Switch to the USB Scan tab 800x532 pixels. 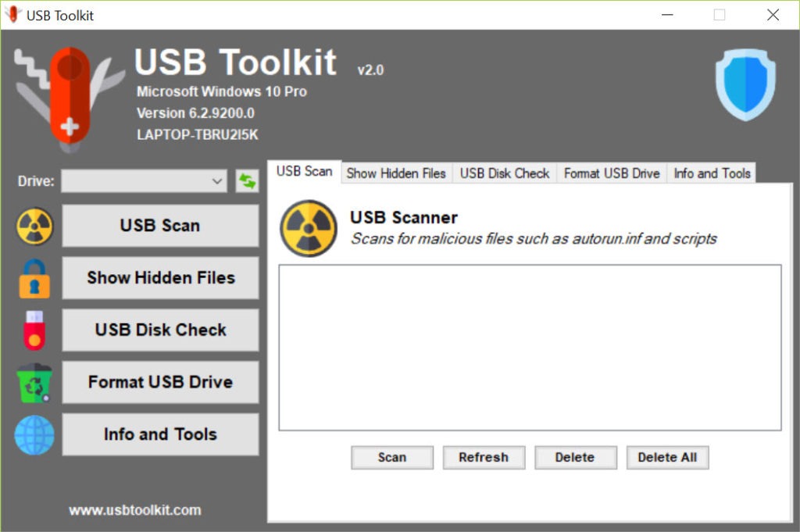[x=305, y=171]
